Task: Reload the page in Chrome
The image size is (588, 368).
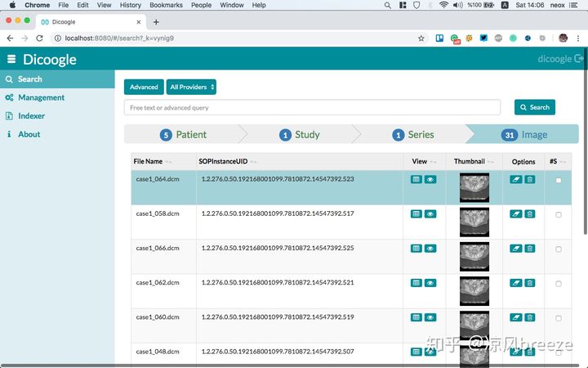Action: click(39, 38)
